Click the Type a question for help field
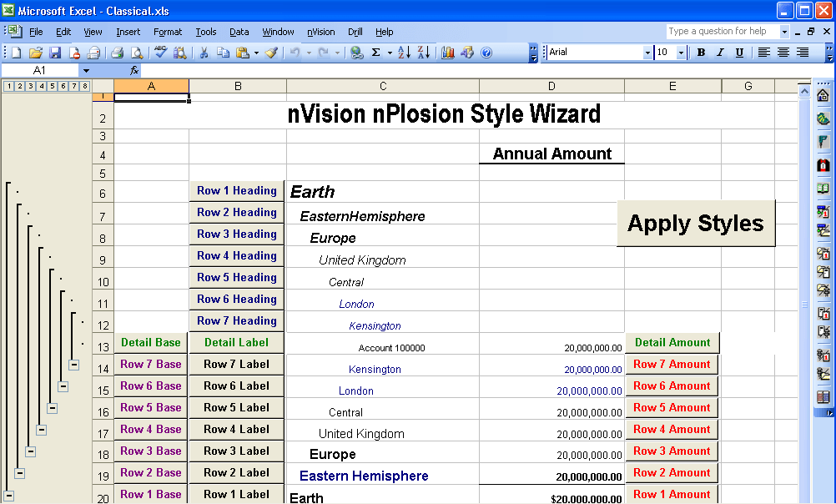 tap(723, 31)
